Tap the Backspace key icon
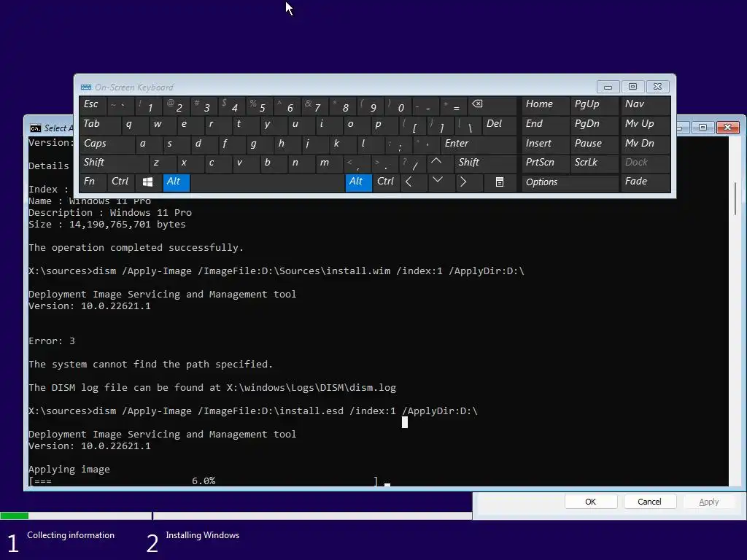This screenshot has width=747, height=560. (x=492, y=106)
